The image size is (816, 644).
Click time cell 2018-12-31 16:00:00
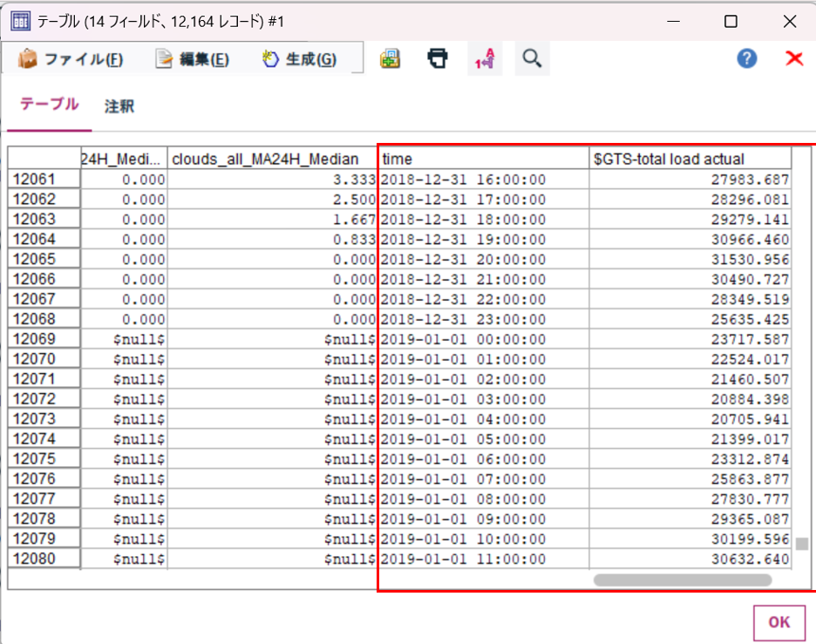point(484,180)
